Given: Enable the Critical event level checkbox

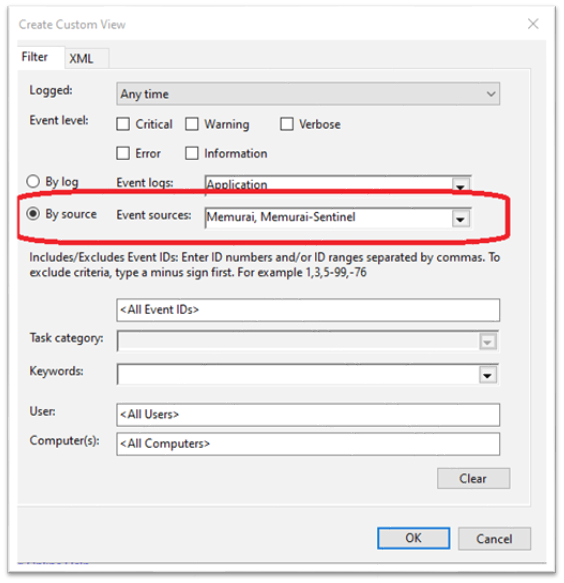Looking at the screenshot, I should [123, 124].
